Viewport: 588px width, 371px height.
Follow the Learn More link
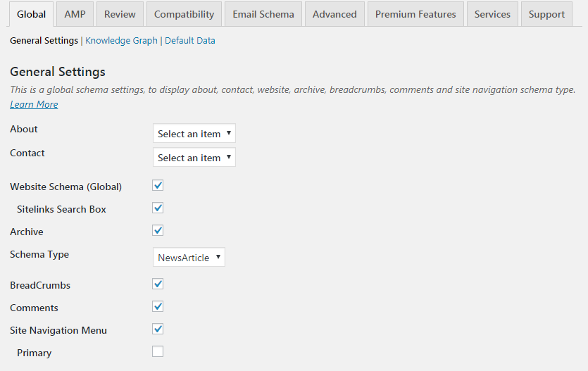[34, 104]
